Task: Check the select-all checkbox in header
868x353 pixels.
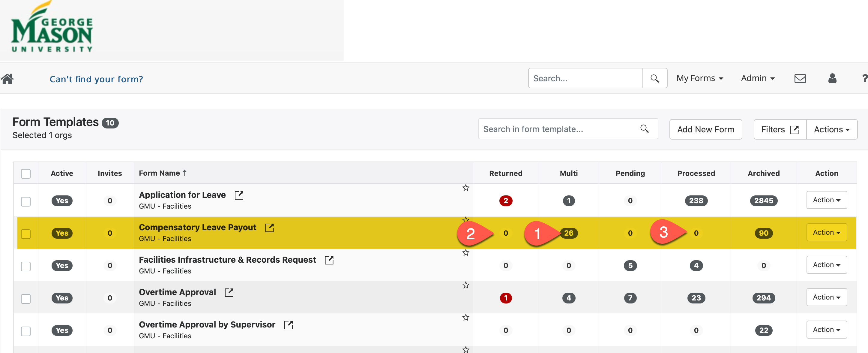Action: 25,173
